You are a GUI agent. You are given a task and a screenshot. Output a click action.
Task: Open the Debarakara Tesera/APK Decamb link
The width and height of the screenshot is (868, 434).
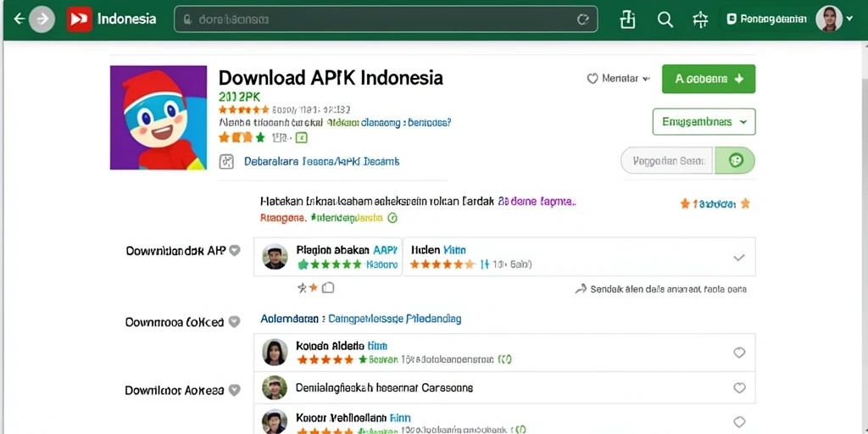pos(321,162)
